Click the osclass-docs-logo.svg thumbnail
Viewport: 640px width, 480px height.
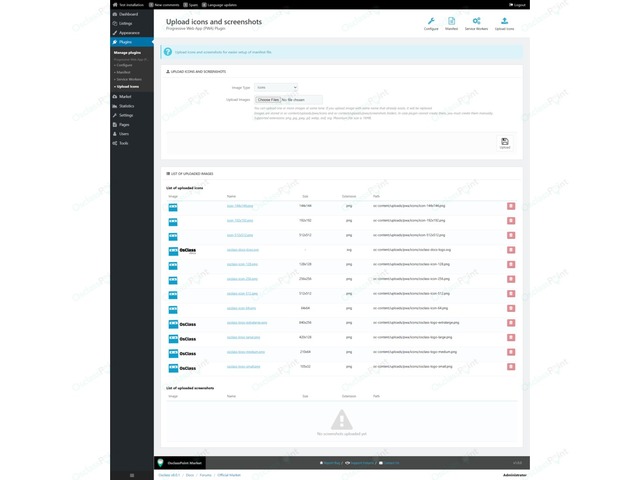[x=182, y=251]
